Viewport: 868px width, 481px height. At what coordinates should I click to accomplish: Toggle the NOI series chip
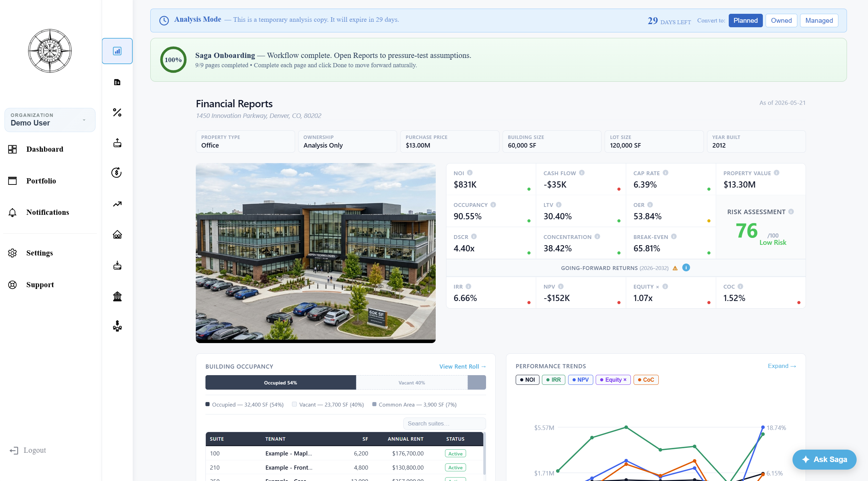point(527,380)
